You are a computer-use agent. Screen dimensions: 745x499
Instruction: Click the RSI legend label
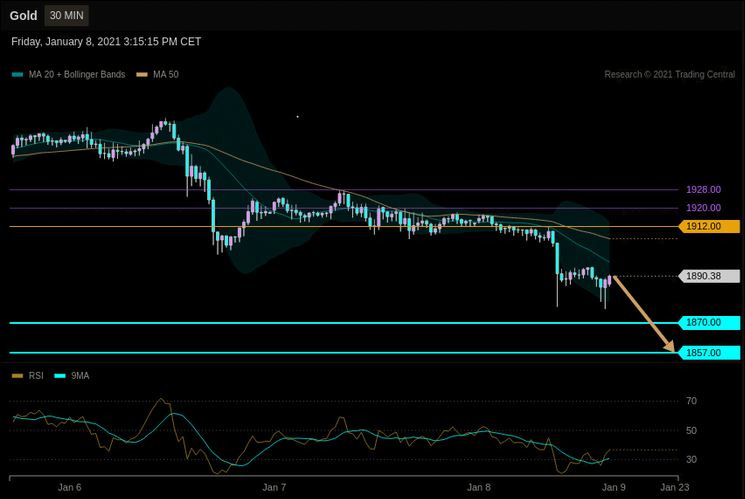pyautogui.click(x=36, y=376)
